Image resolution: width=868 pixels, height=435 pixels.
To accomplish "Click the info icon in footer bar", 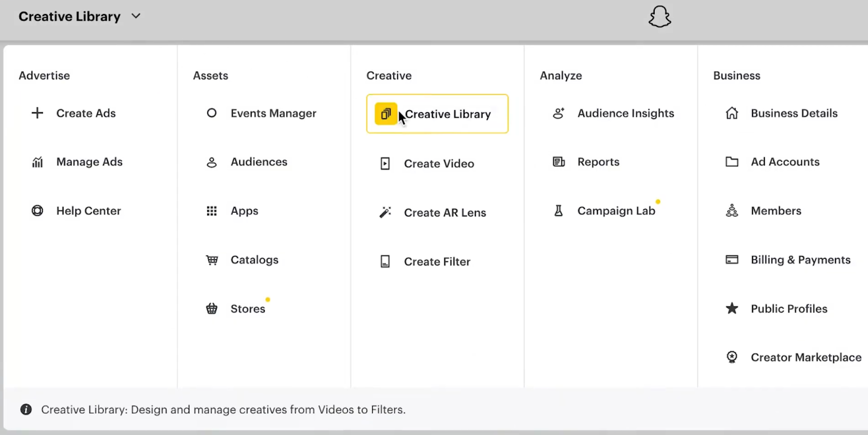I will point(26,410).
